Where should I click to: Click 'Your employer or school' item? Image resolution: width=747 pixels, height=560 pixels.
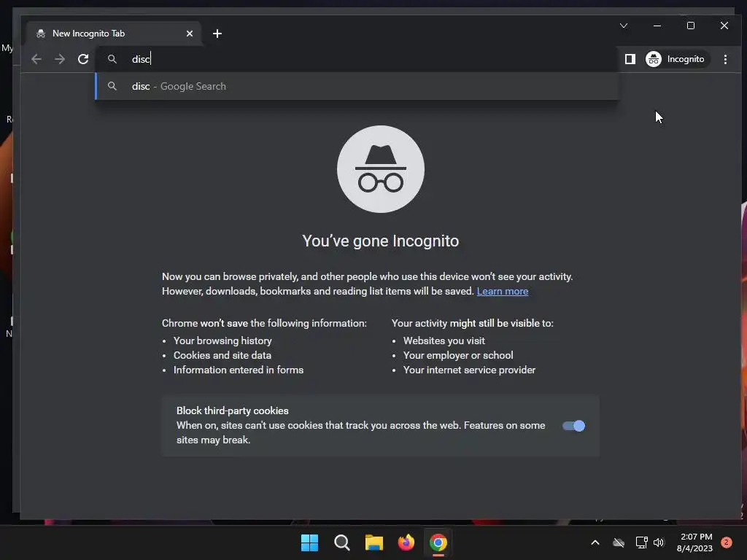pos(458,355)
